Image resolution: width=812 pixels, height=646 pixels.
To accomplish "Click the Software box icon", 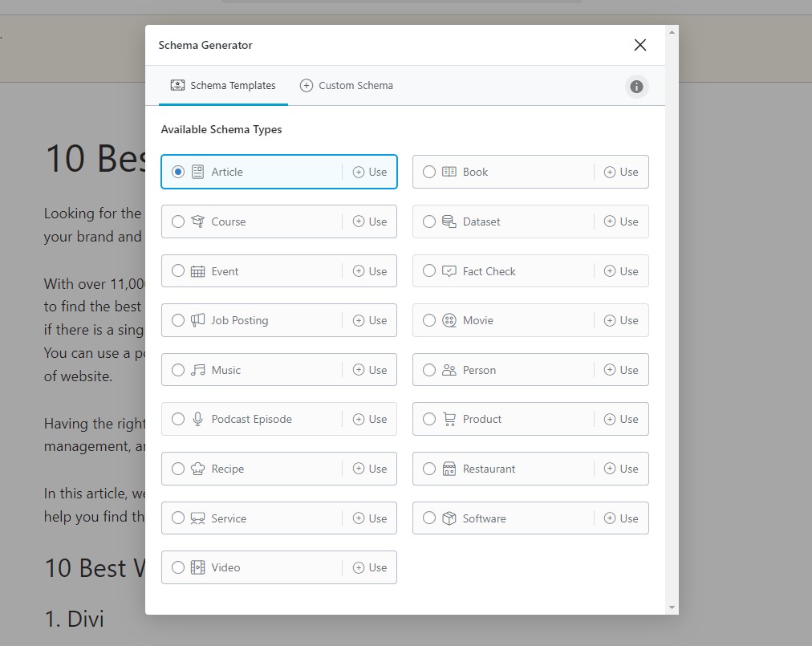I will coord(449,518).
